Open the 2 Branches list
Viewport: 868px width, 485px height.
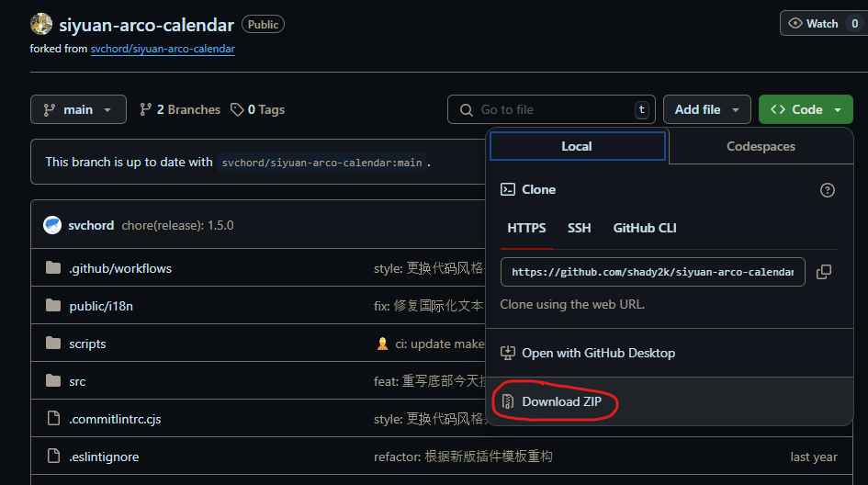[x=180, y=109]
